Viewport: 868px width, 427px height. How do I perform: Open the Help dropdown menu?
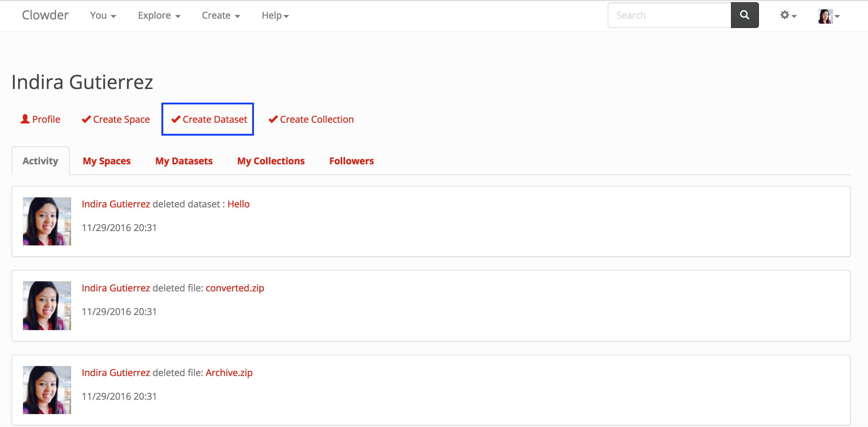[x=275, y=15]
